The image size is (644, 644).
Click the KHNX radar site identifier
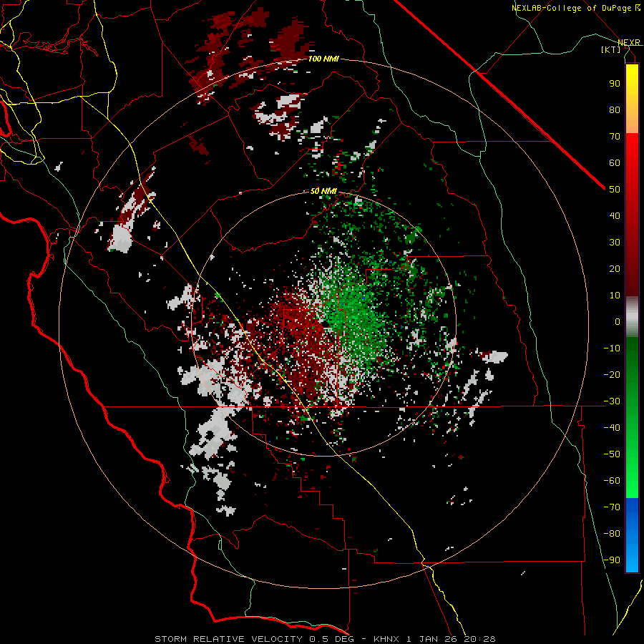point(386,639)
